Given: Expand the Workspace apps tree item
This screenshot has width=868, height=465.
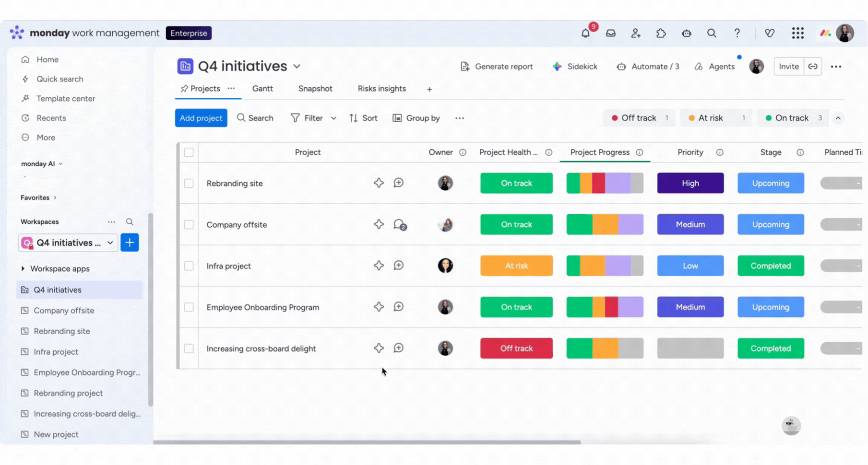Looking at the screenshot, I should (x=23, y=268).
